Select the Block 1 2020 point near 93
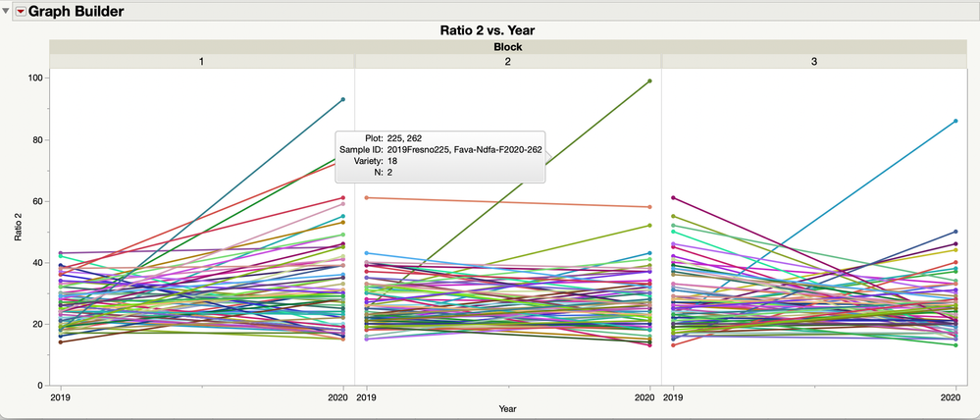980x420 pixels. pyautogui.click(x=343, y=99)
